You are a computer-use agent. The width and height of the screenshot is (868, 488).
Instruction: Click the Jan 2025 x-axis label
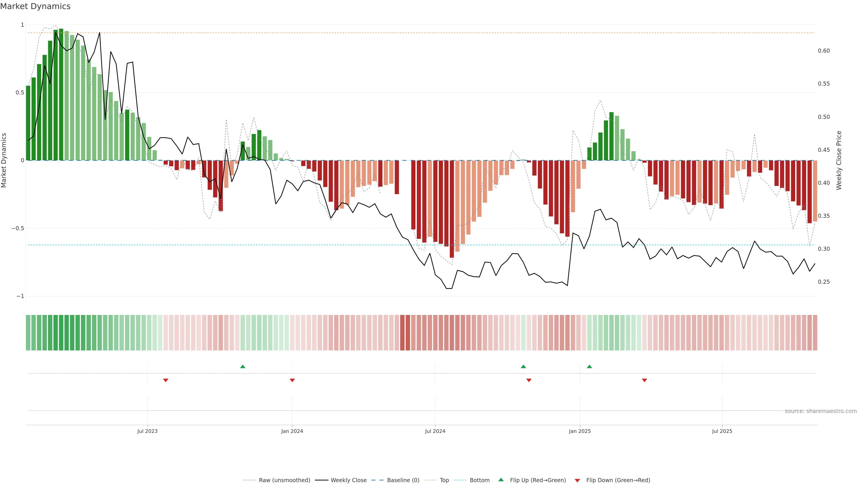[x=580, y=431]
